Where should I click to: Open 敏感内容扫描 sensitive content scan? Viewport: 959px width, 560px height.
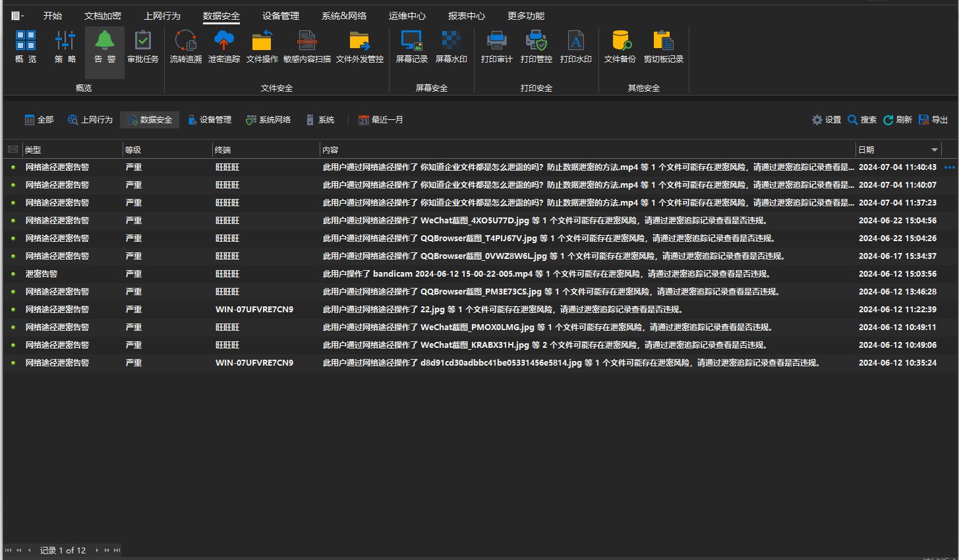(x=307, y=47)
